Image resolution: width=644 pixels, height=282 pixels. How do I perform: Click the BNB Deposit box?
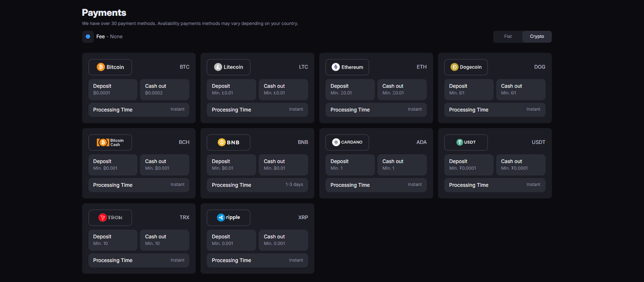[231, 165]
